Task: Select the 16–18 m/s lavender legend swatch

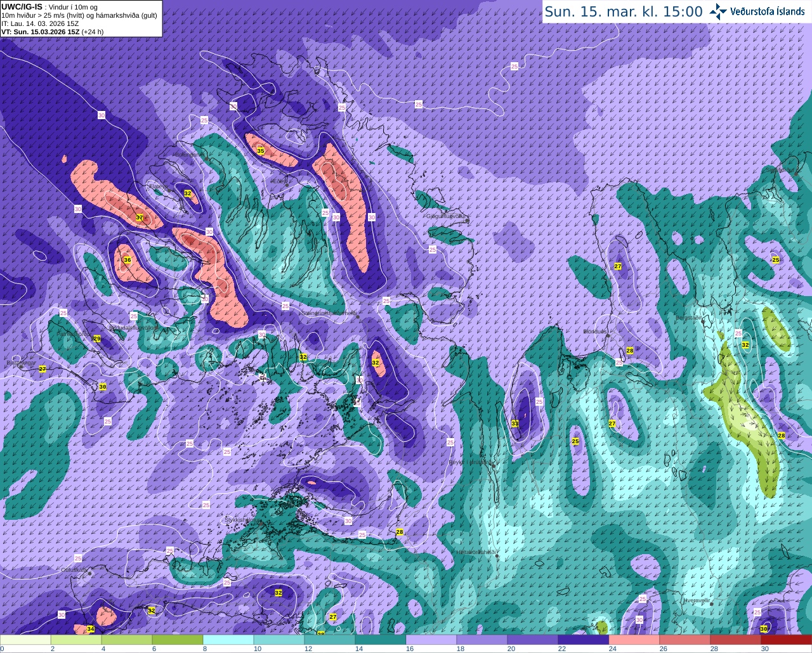Action: tap(431, 640)
